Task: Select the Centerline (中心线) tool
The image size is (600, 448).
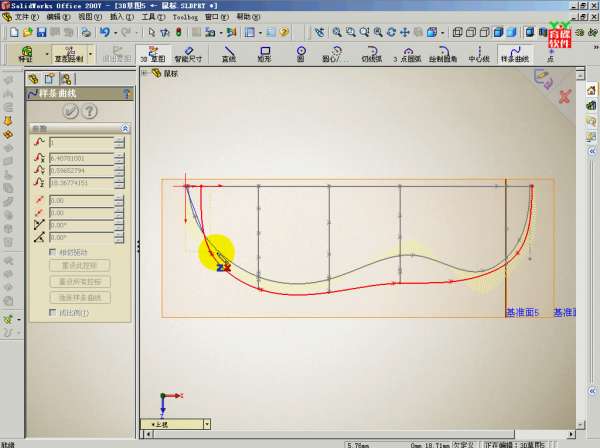Action: [478, 52]
